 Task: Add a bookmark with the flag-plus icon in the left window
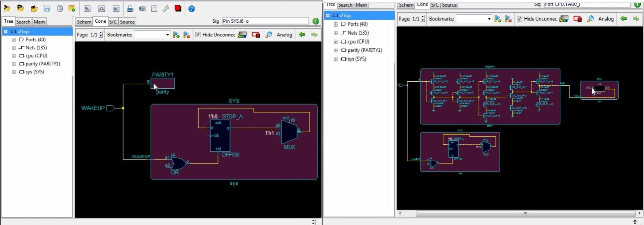click(x=176, y=35)
